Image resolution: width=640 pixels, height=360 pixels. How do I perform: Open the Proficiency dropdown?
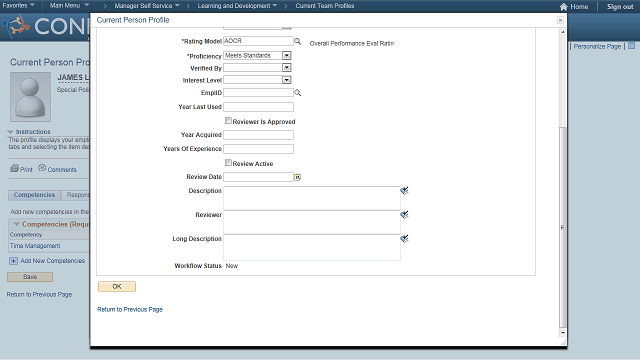click(287, 56)
